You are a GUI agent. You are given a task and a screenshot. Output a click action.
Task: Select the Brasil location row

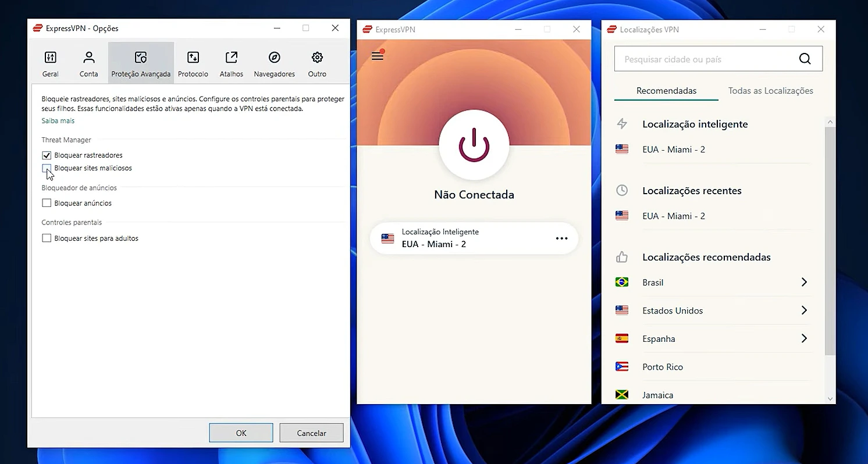712,282
